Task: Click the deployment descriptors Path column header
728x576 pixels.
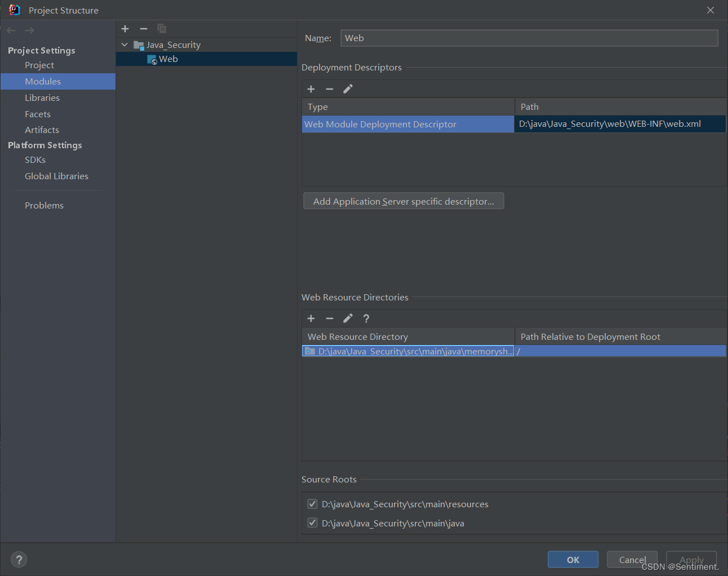Action: 621,107
